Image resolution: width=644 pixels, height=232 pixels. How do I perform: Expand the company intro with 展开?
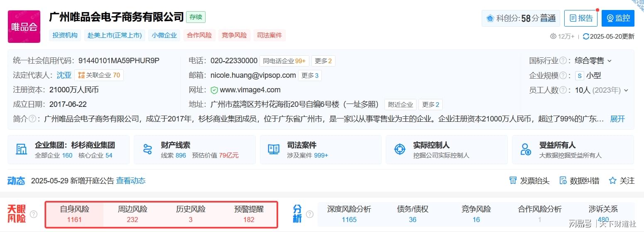coord(617,119)
